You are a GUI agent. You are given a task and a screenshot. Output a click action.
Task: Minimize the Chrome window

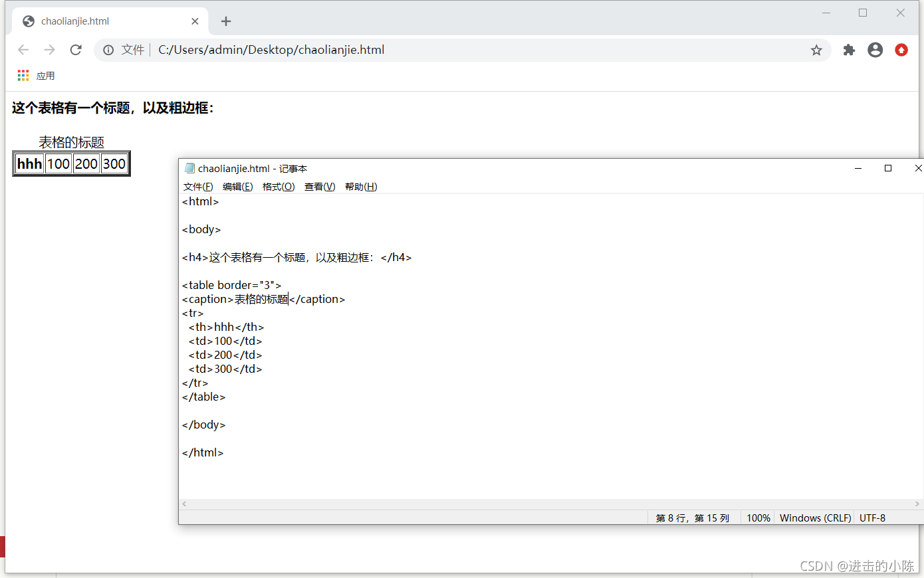pos(826,13)
